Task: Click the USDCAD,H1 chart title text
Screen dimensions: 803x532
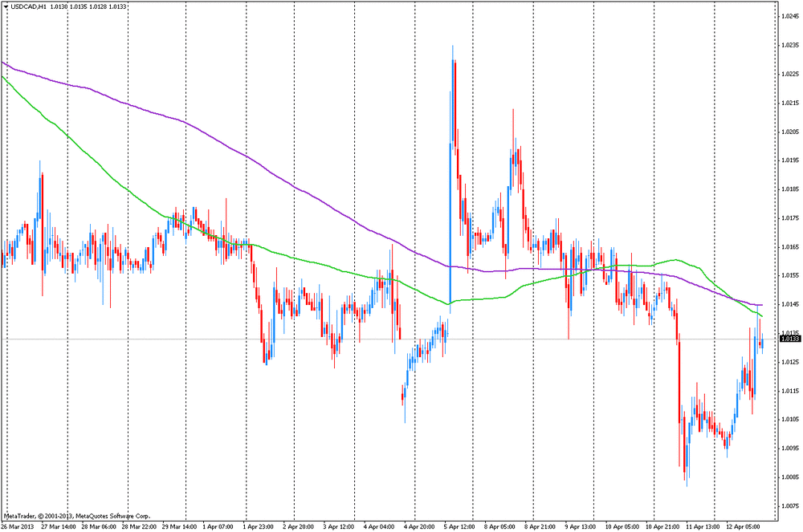Action: (x=29, y=6)
